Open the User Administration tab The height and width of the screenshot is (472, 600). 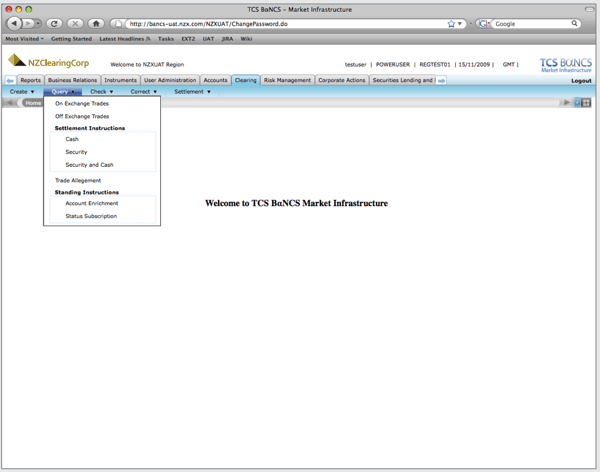(170, 80)
